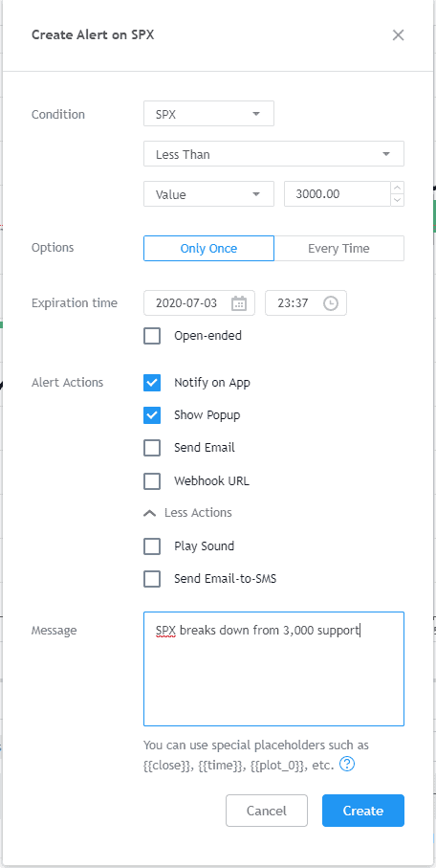Enable the Send Email checkbox
This screenshot has width=436, height=868.
coord(152,448)
